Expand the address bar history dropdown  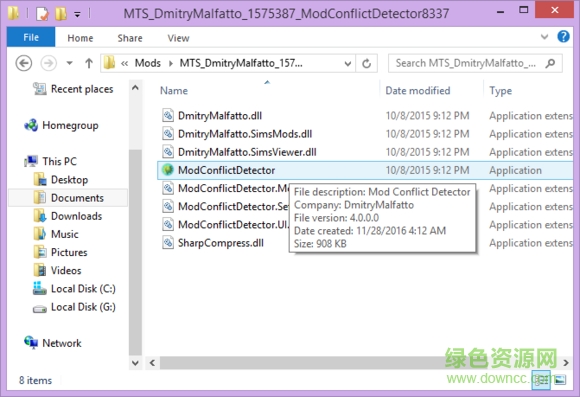[x=347, y=64]
